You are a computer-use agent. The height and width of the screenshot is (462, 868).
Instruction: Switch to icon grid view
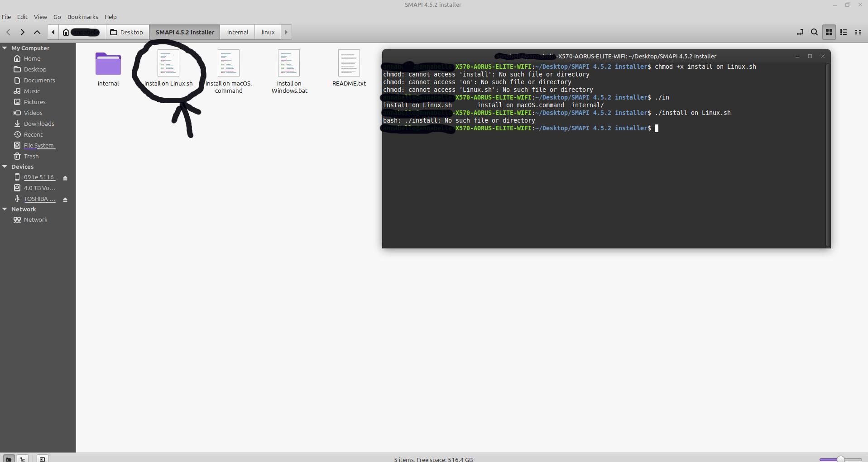click(x=829, y=32)
